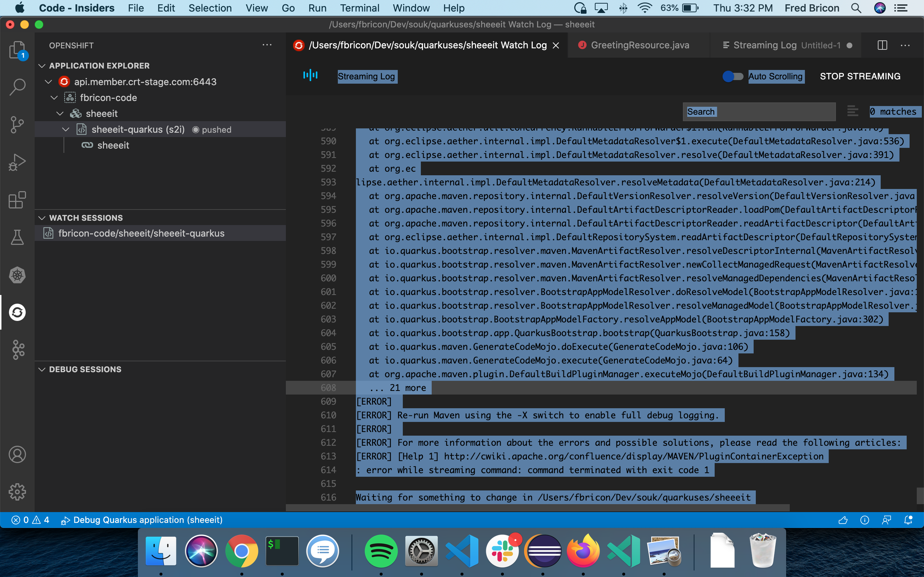
Task: Split the editor to the right
Action: tap(882, 45)
